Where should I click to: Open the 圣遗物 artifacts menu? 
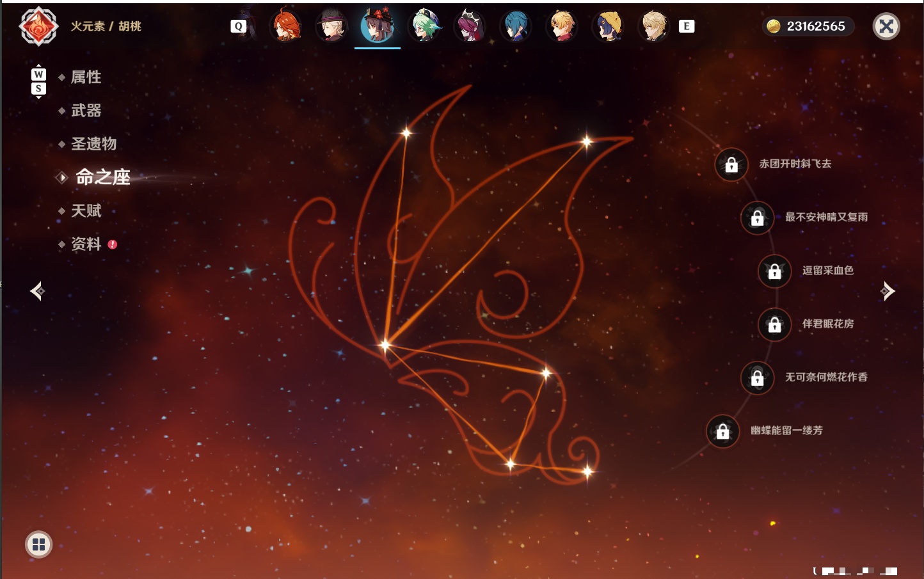[x=93, y=144]
